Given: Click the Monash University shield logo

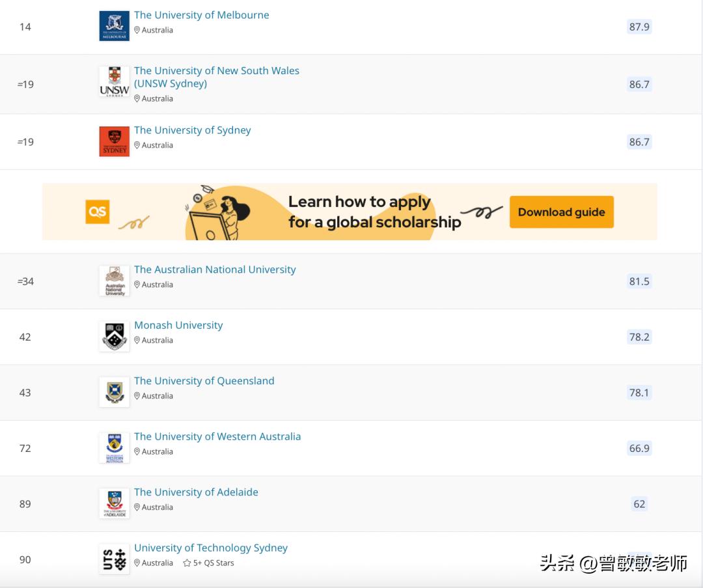Looking at the screenshot, I should point(114,336).
